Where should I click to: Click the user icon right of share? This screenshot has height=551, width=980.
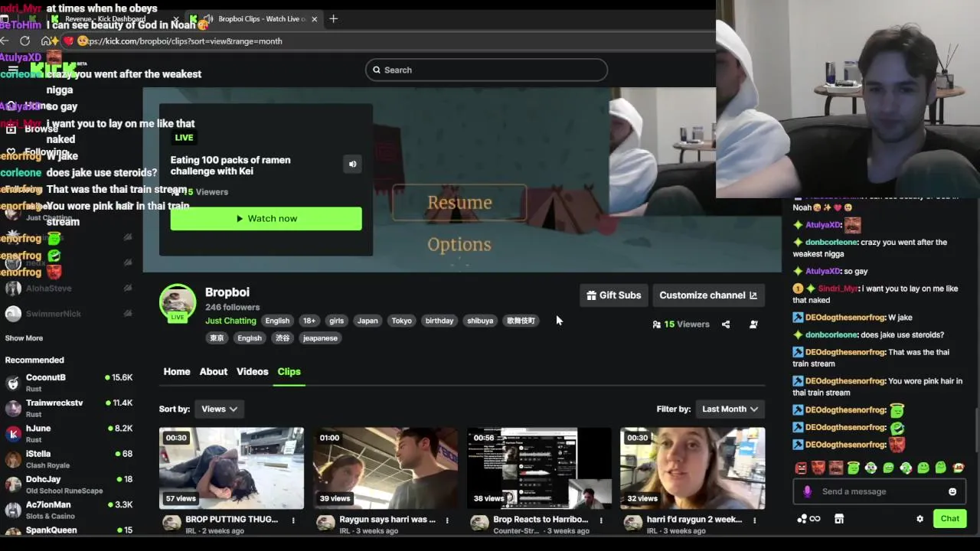click(753, 324)
